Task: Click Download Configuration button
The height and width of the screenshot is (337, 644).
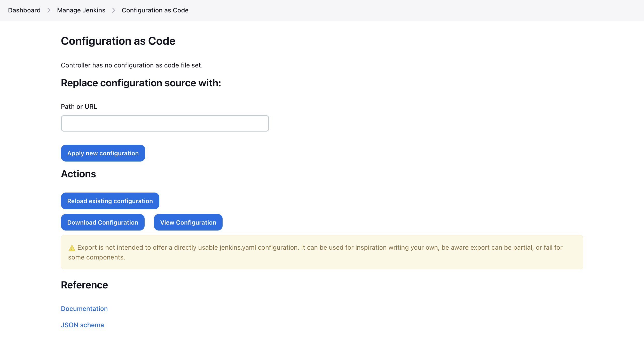Action: [103, 223]
